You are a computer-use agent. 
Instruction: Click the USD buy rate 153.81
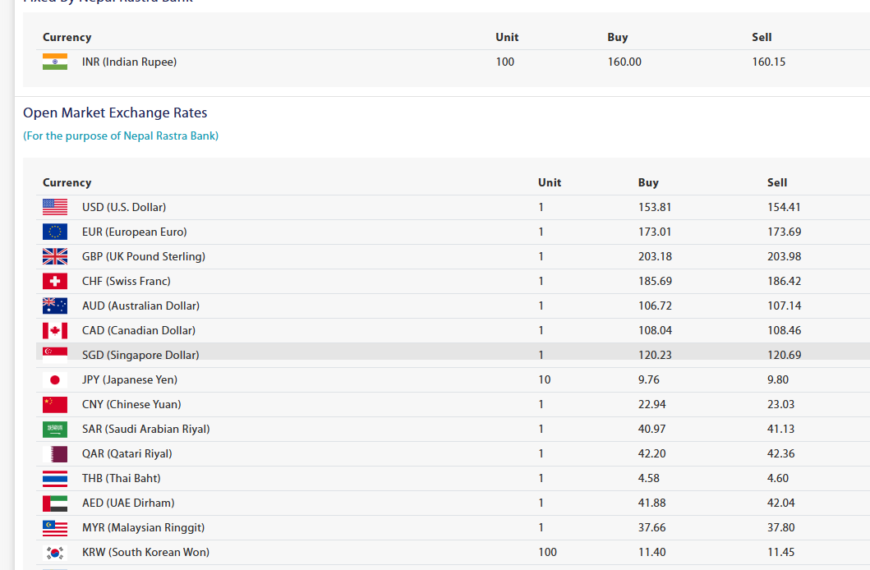coord(655,207)
